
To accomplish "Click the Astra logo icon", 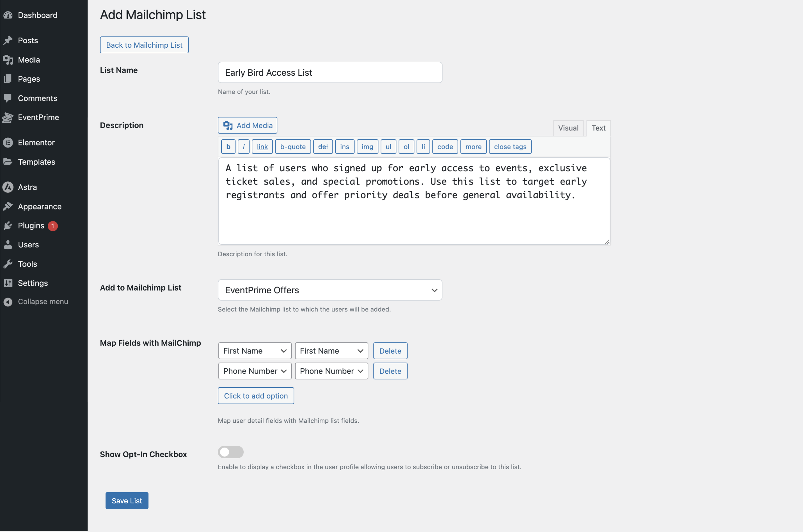I will click(x=8, y=187).
